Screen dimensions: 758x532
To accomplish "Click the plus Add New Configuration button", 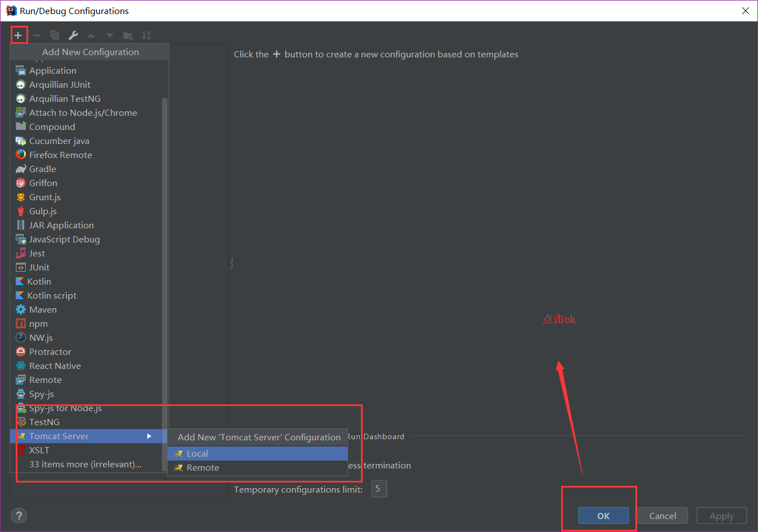I will [x=18, y=35].
